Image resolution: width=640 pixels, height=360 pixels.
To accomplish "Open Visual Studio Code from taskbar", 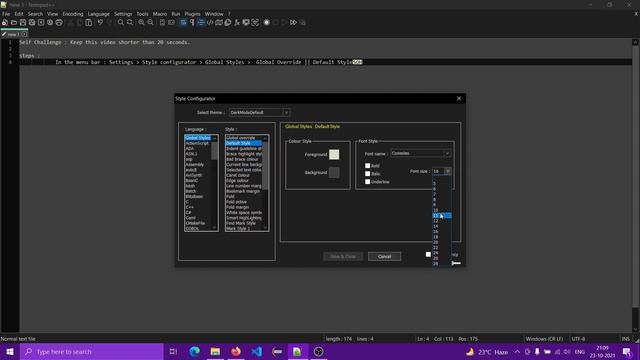I will [257, 351].
